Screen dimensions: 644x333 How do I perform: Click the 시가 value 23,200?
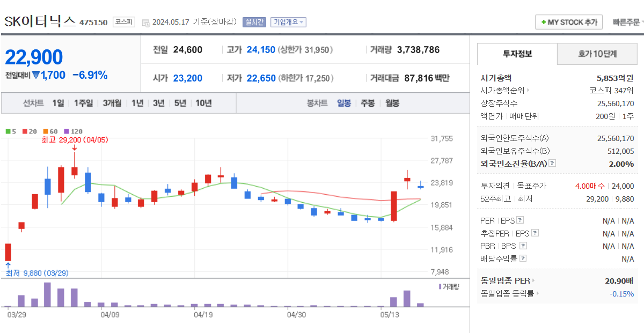(x=188, y=78)
